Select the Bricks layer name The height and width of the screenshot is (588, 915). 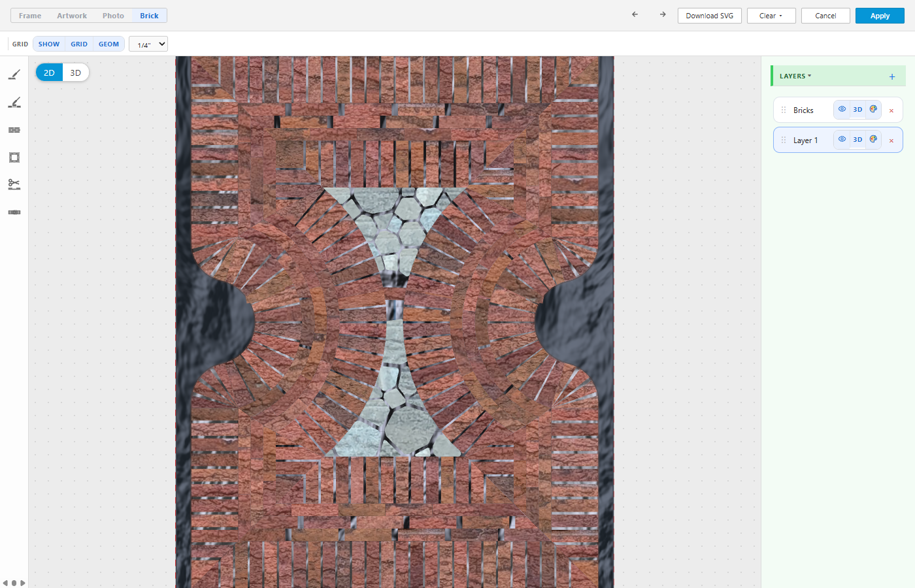803,110
